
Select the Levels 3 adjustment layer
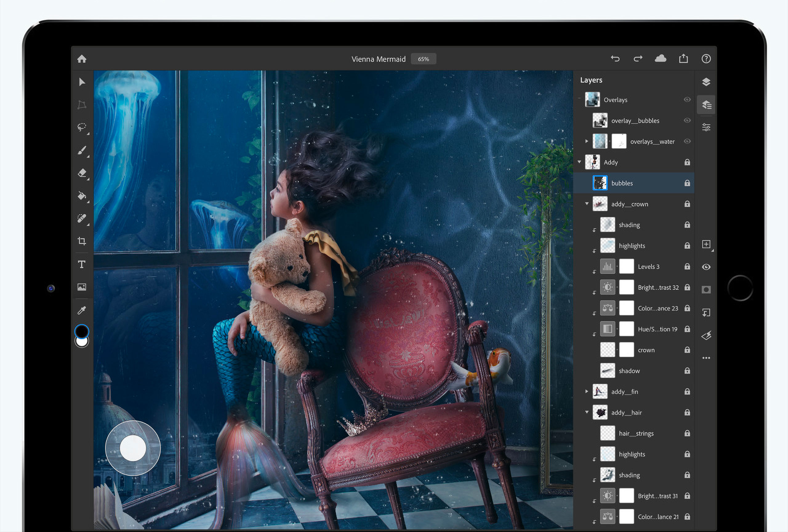(648, 267)
